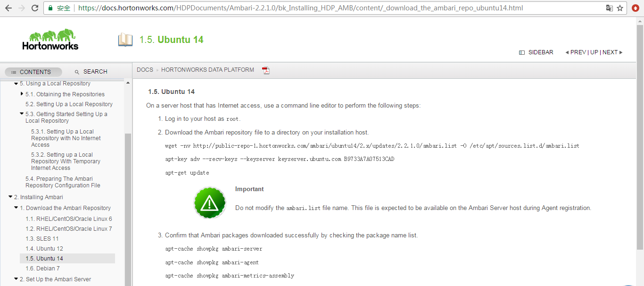Open 1.4. Ubuntu 12

[x=44, y=249]
